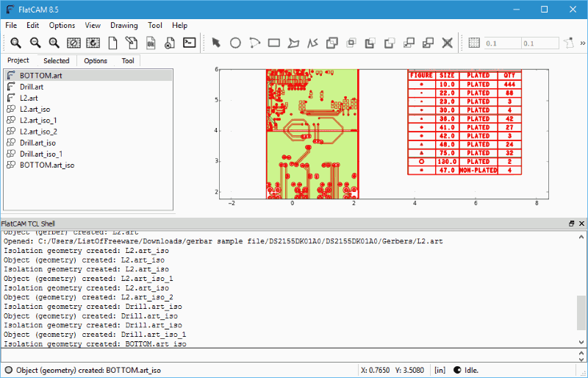Select BOTTOM.art_iso geometry object
The width and height of the screenshot is (588, 378).
point(88,165)
